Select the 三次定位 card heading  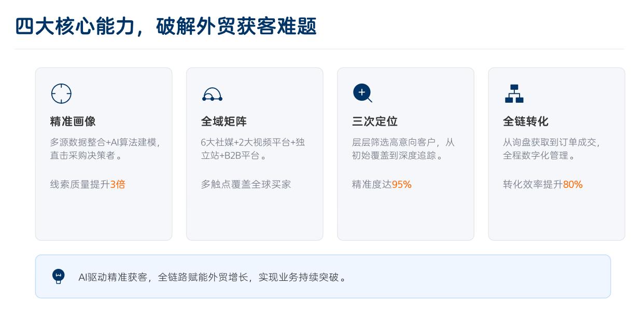point(375,121)
